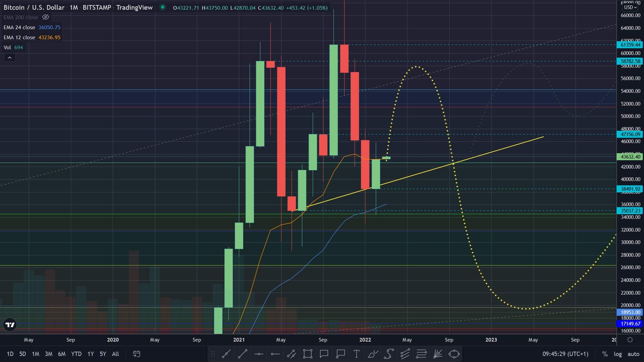The height and width of the screenshot is (362, 644).
Task: Click the high price value 43750.00
Action: click(217, 8)
